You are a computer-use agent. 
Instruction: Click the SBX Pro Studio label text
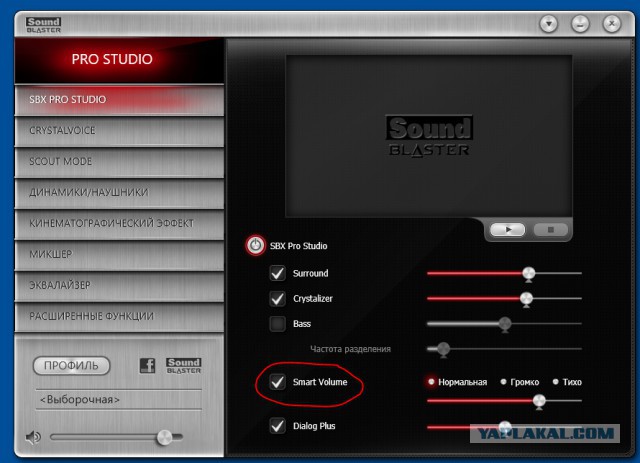pos(298,246)
